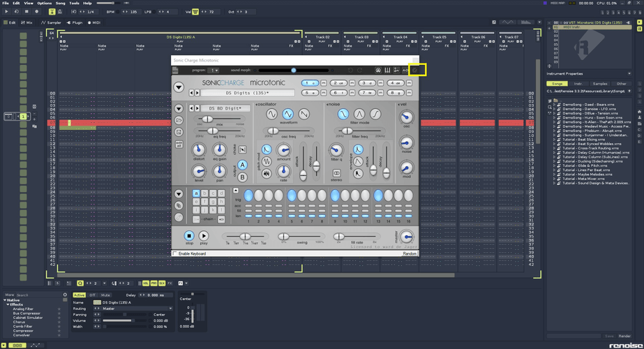Click save drum patch icon in sidebar

pyautogui.click(x=179, y=132)
